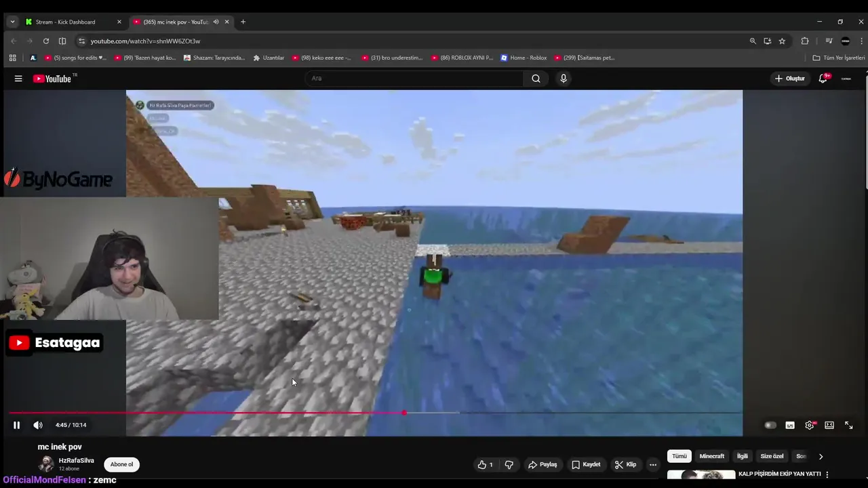The image size is (868, 488).
Task: Open '(5) songs for edits' bookmark
Action: click(x=75, y=58)
